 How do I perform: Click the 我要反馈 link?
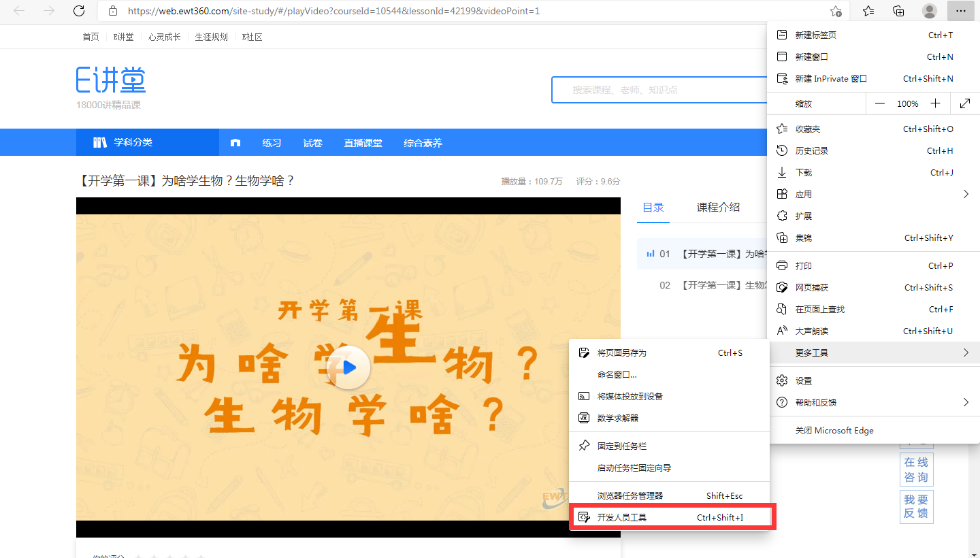(x=916, y=506)
